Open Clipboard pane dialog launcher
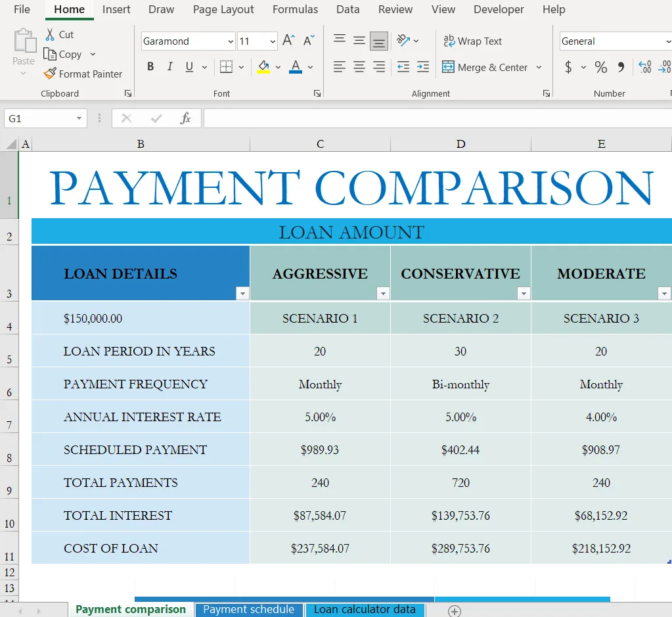 pos(128,93)
